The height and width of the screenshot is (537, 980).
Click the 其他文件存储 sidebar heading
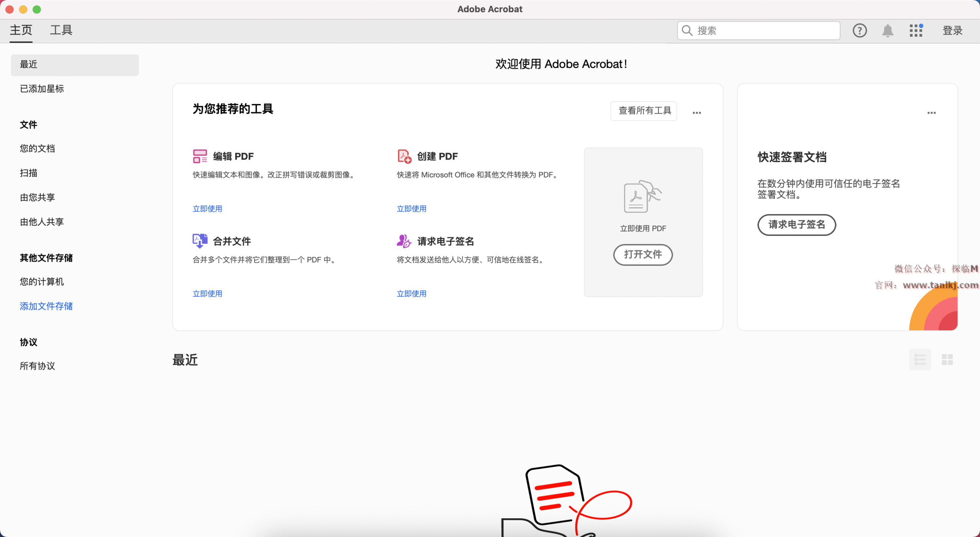tap(46, 258)
